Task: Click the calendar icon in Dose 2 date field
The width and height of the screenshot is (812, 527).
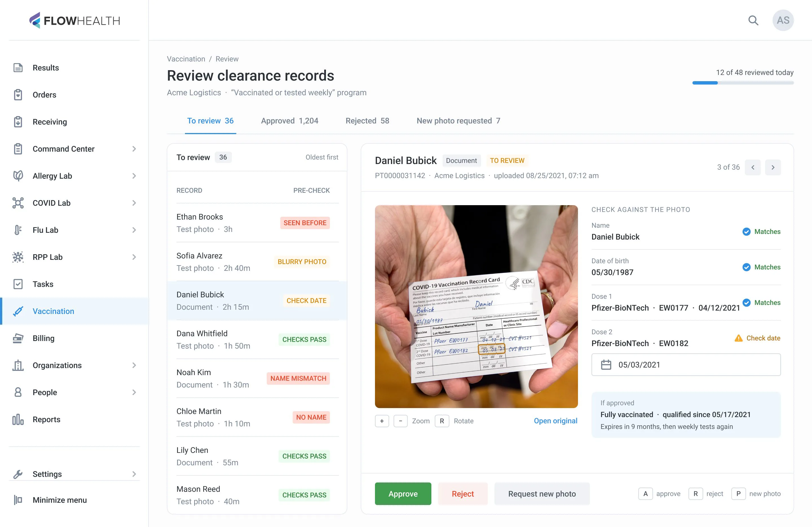Action: pyautogui.click(x=606, y=365)
